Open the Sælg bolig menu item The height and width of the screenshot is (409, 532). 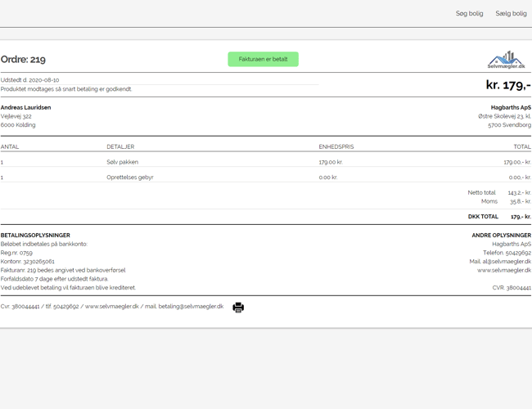(511, 13)
